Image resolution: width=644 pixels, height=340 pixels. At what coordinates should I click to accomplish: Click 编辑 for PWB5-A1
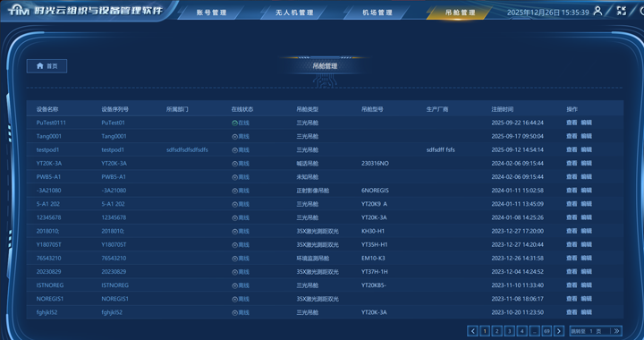(587, 177)
